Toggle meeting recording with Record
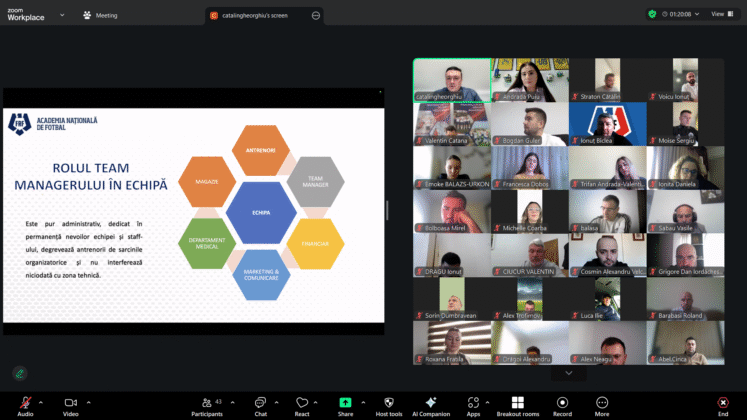 point(562,403)
